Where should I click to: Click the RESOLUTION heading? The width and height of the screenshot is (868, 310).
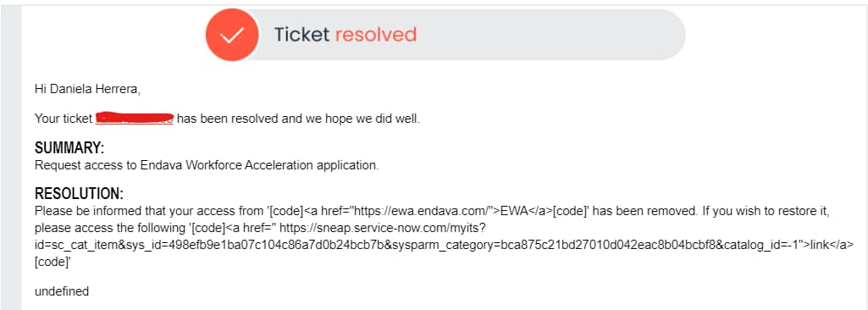(x=79, y=194)
